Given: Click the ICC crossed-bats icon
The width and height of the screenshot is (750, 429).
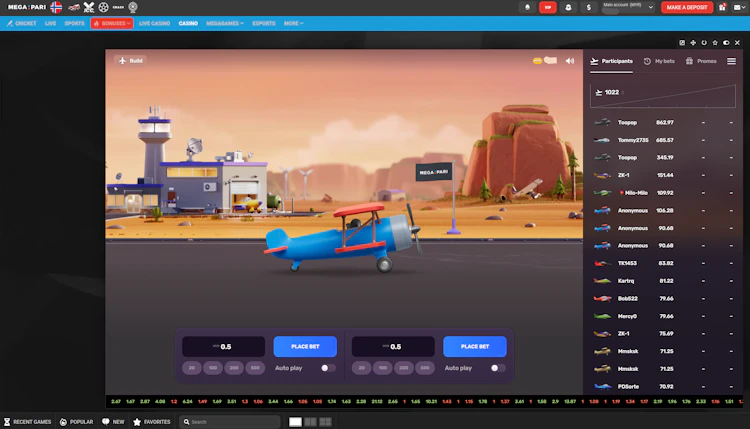Looking at the screenshot, I should point(89,7).
